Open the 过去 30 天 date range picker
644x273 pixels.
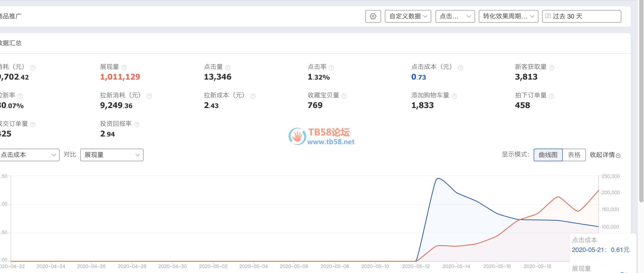[581, 16]
